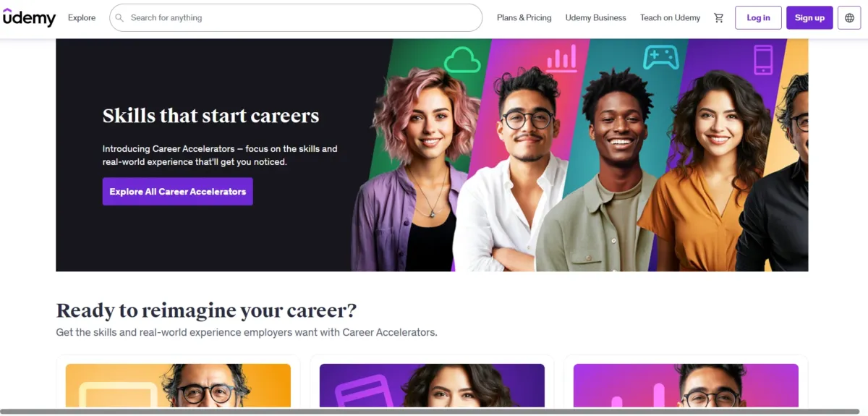Go to Udemy Business
Image resolution: width=868 pixels, height=416 pixels.
pos(595,17)
